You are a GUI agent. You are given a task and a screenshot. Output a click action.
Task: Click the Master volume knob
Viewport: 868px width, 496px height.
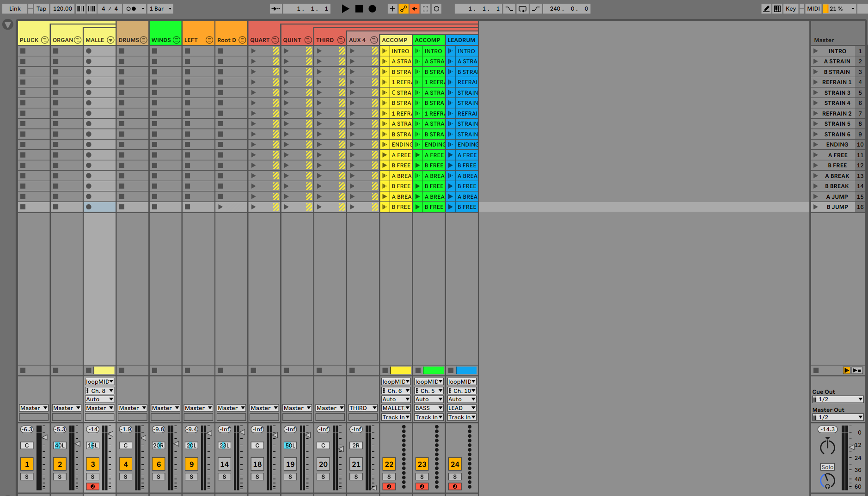click(x=827, y=447)
